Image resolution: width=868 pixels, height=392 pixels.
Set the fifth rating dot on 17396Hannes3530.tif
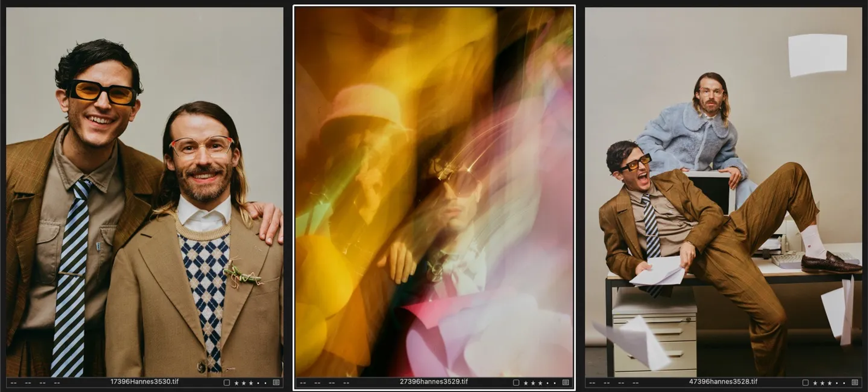(x=265, y=383)
